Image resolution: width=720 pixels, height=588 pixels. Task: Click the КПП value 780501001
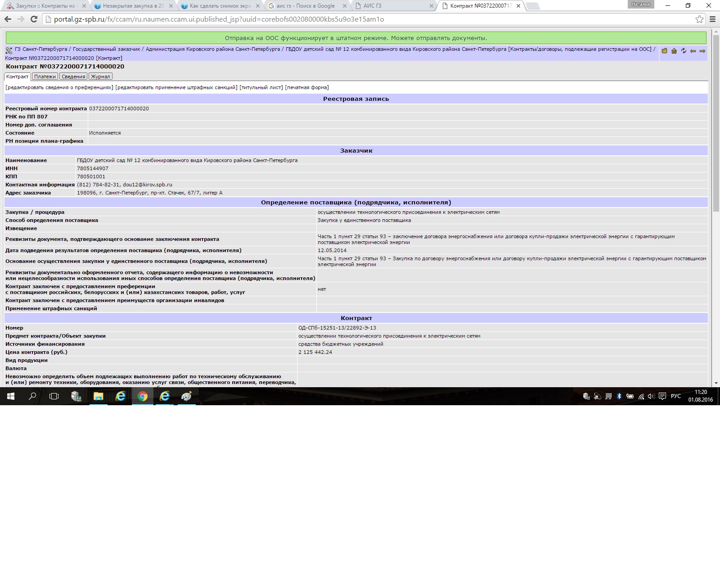[x=91, y=176]
